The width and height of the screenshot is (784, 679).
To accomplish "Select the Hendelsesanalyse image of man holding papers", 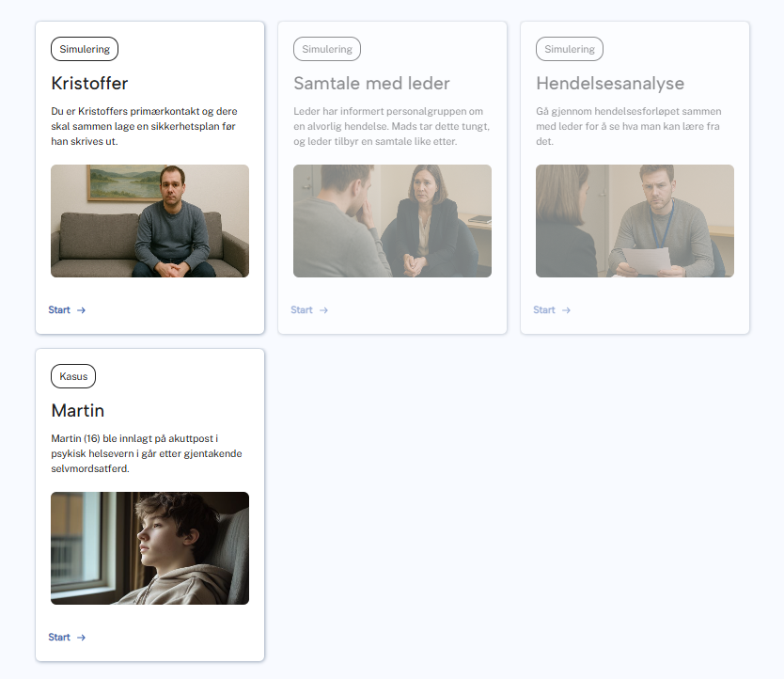I will point(635,221).
